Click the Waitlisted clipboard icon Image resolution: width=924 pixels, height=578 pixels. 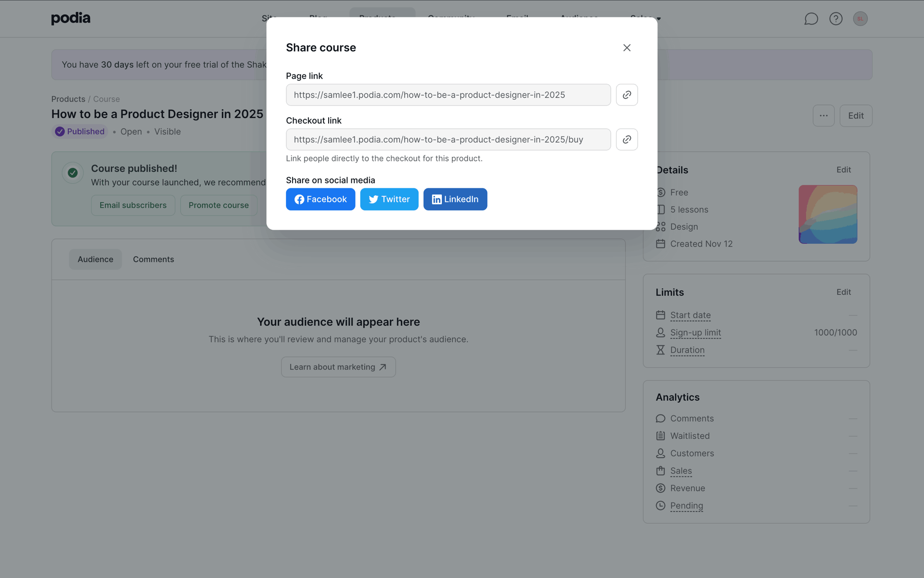tap(660, 436)
